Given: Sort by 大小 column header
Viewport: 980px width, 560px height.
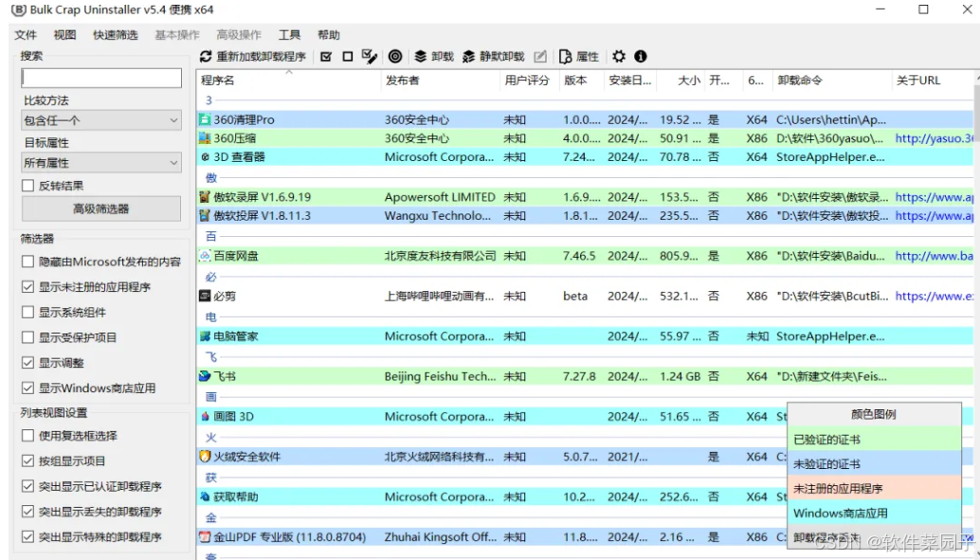Looking at the screenshot, I should [681, 80].
